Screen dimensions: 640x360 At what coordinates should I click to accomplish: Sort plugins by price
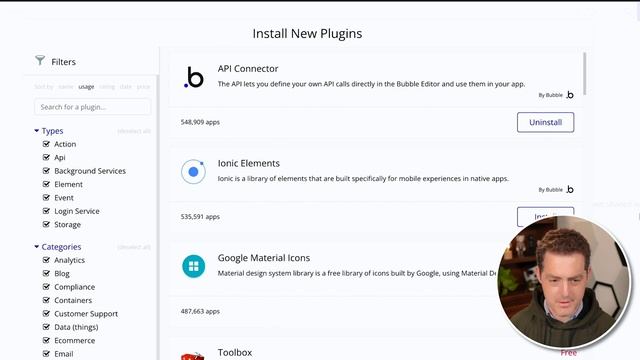(x=143, y=87)
